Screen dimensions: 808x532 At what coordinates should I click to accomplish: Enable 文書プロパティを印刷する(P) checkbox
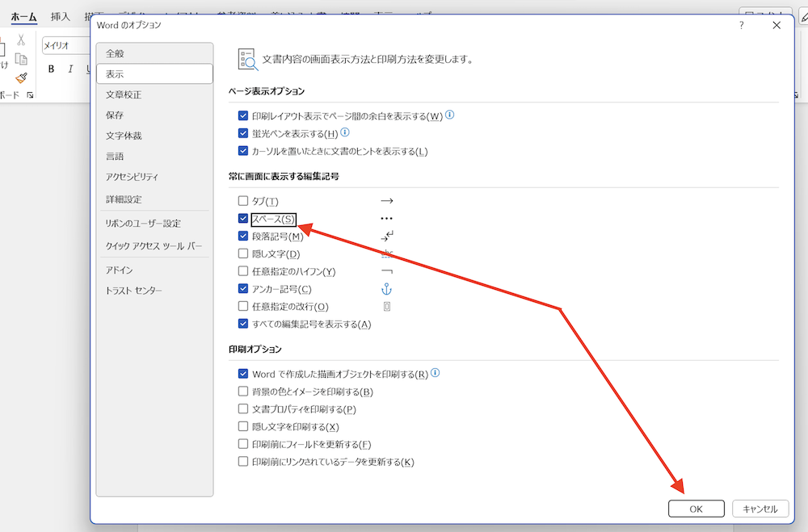click(x=243, y=409)
